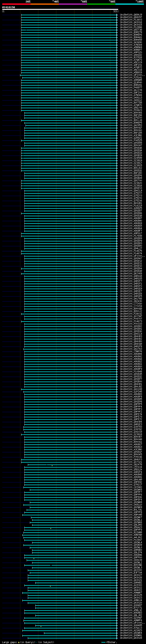The image size is (146, 644).
Task: Click the purple ~60% identity color segment
Action: (x=73, y=4)
